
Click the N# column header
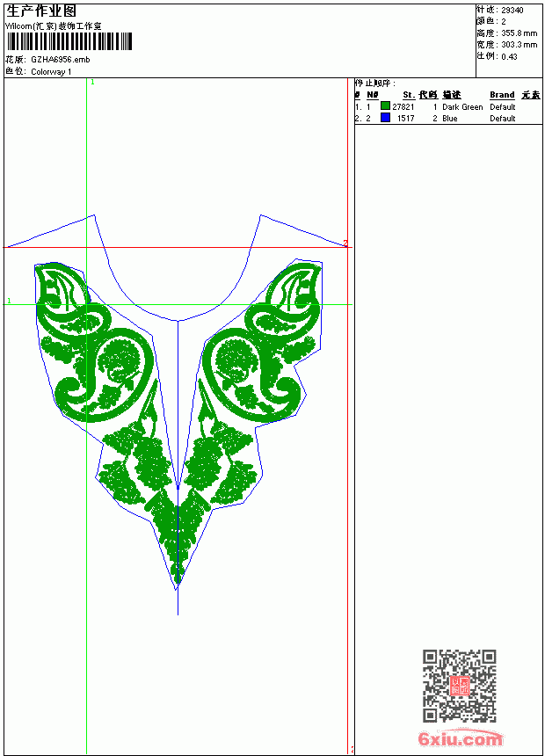[x=373, y=95]
